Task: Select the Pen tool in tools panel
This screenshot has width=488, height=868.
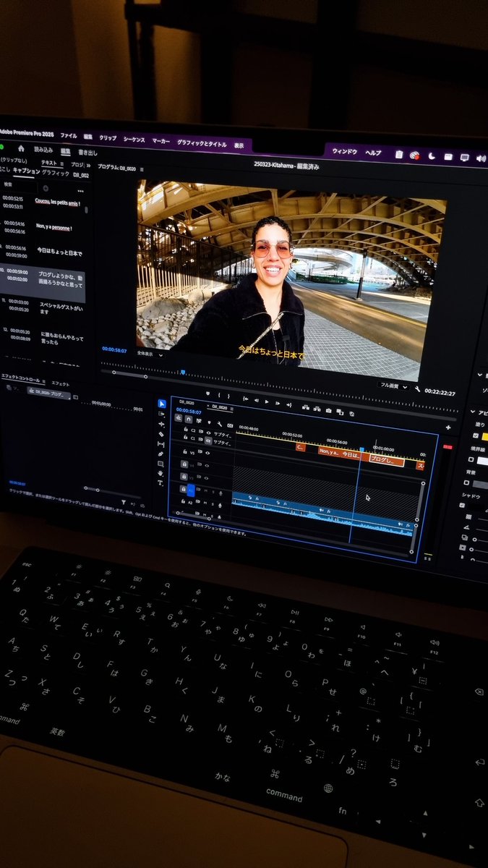Action: point(161,454)
